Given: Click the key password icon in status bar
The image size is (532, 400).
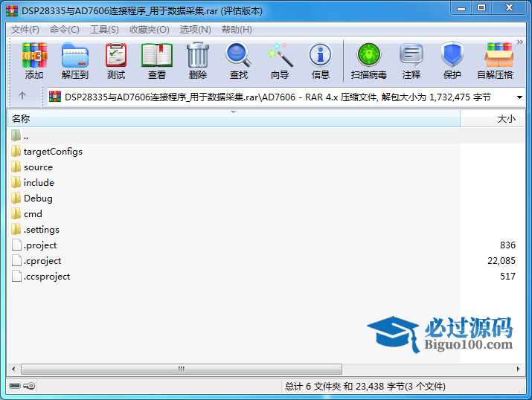Looking at the screenshot, I should pyautogui.click(x=29, y=386).
